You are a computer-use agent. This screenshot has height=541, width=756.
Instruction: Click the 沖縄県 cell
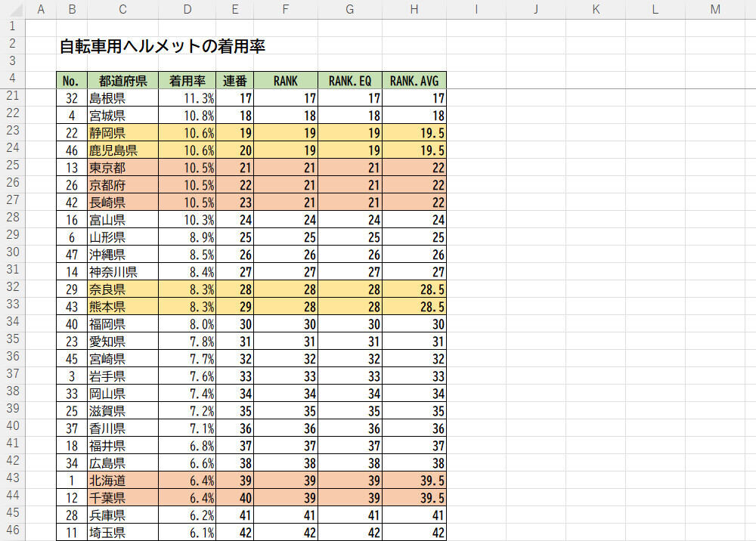click(122, 255)
